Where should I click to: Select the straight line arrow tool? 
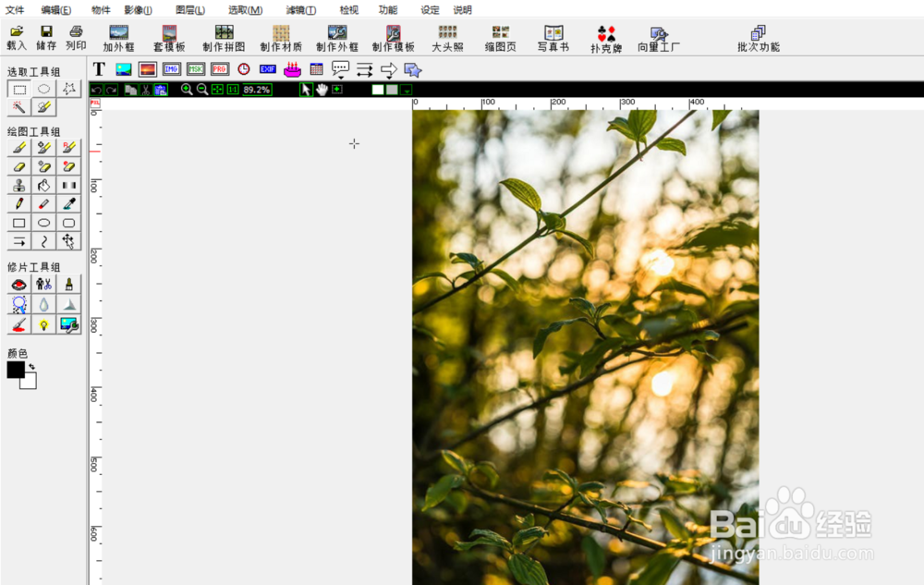coord(19,241)
